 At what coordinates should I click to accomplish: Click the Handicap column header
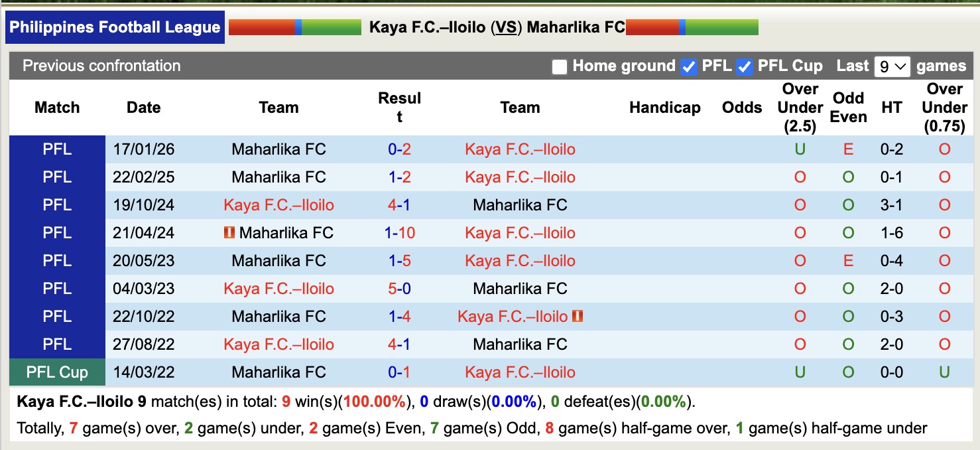click(664, 108)
